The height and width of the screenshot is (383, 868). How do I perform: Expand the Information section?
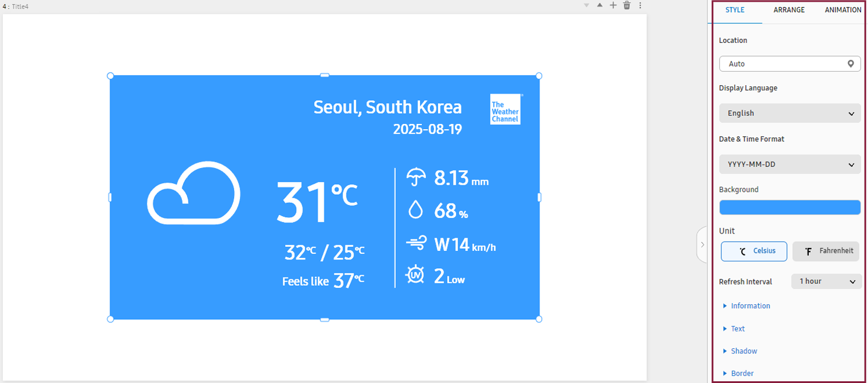click(750, 306)
